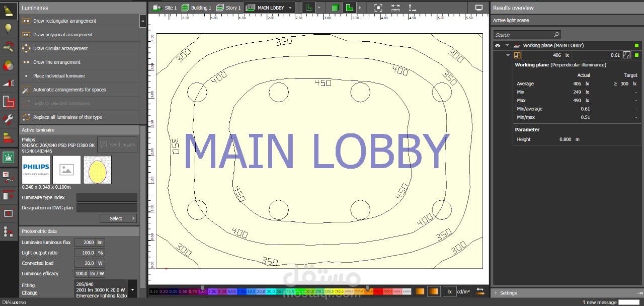Replace all luminaires of this type
Screen dimensions: 644x306
point(79,117)
